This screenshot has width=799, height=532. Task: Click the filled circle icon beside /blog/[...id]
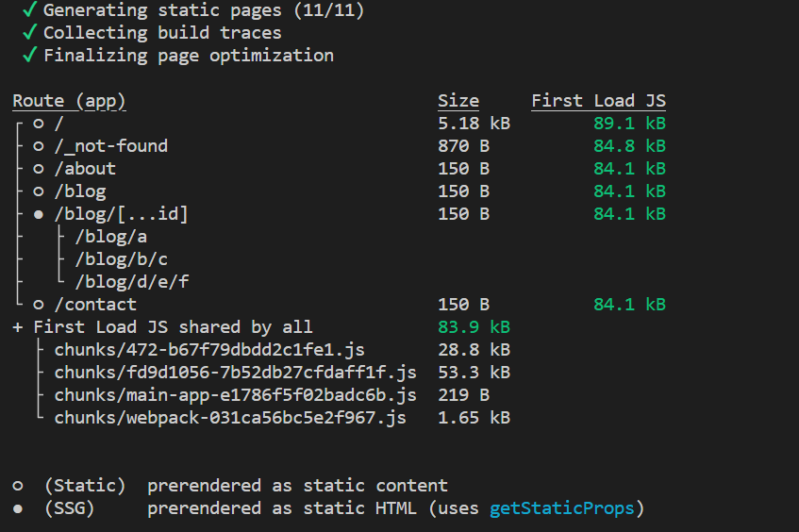coord(39,214)
